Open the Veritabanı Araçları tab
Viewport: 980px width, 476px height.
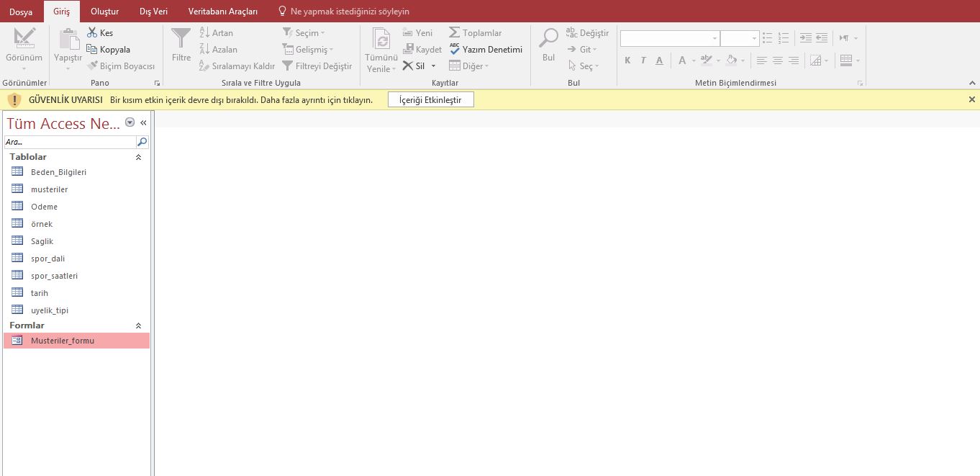click(222, 12)
